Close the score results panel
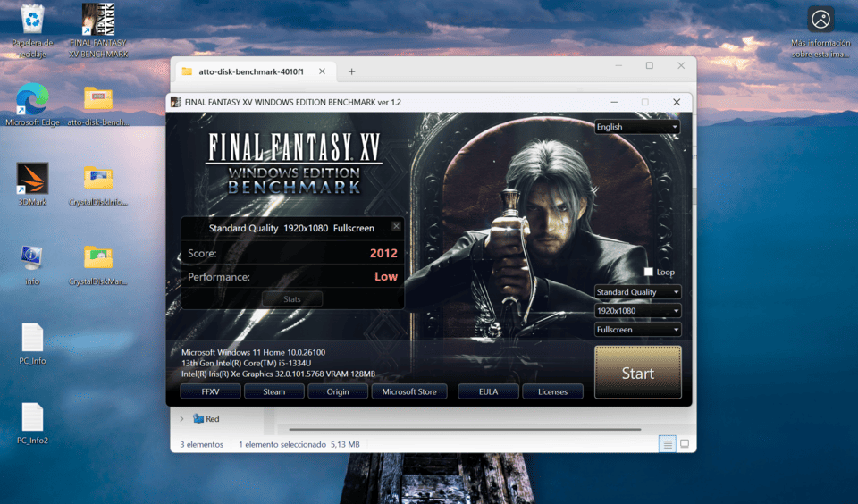Screen dimensions: 858x504 396,226
